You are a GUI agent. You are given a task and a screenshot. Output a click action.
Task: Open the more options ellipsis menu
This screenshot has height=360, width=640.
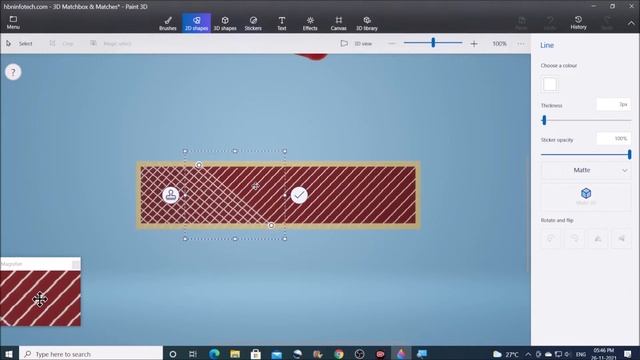(521, 43)
